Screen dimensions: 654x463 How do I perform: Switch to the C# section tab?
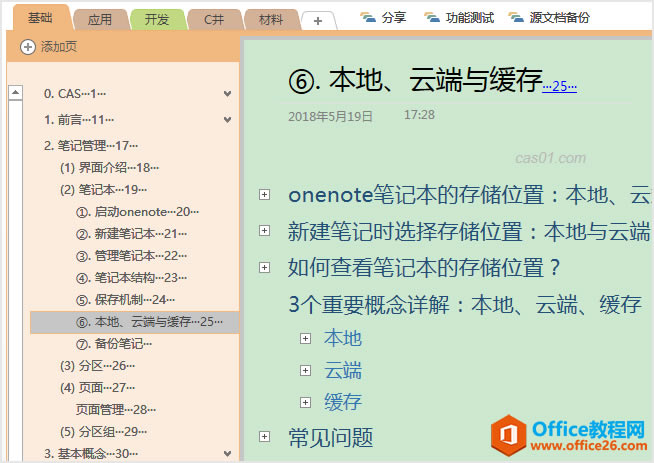214,20
